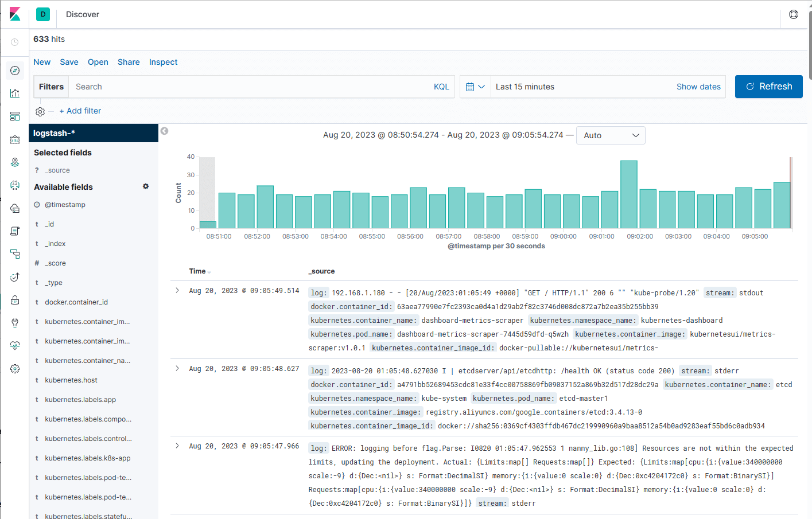The image size is (812, 519).
Task: Open Available fields settings gear
Action: (x=146, y=186)
